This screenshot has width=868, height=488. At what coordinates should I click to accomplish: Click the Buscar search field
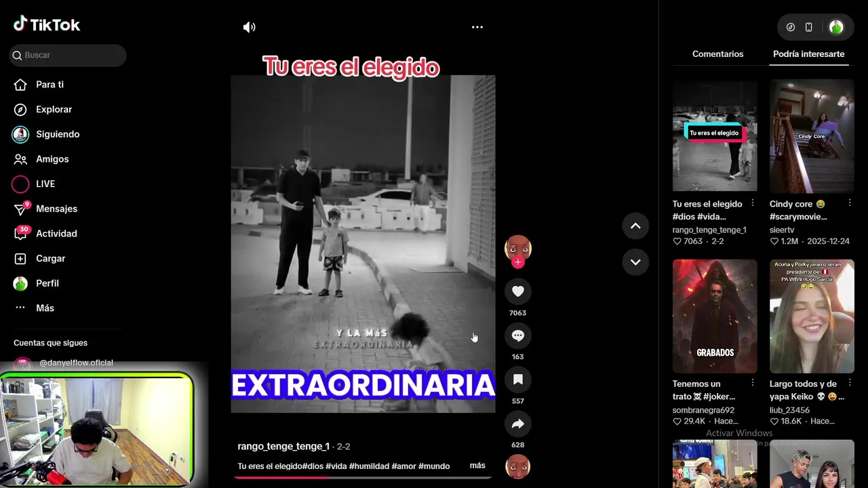coord(68,55)
